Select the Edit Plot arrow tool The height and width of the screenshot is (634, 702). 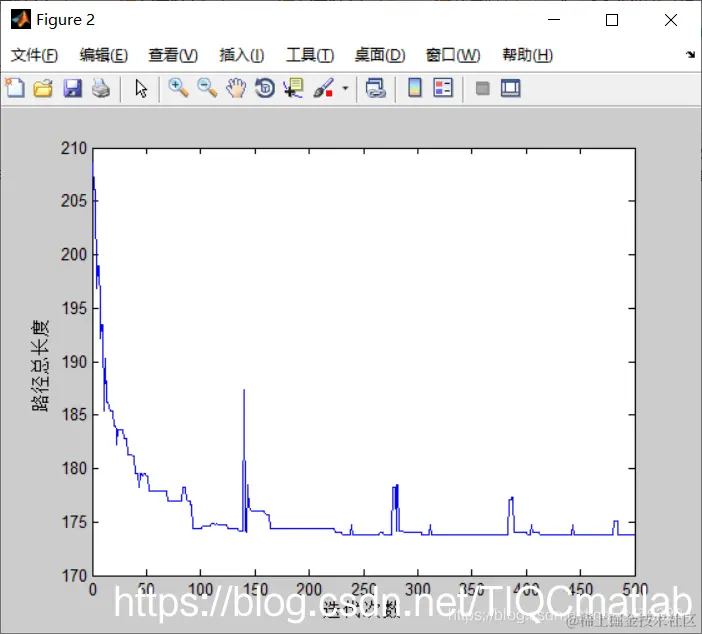click(141, 89)
